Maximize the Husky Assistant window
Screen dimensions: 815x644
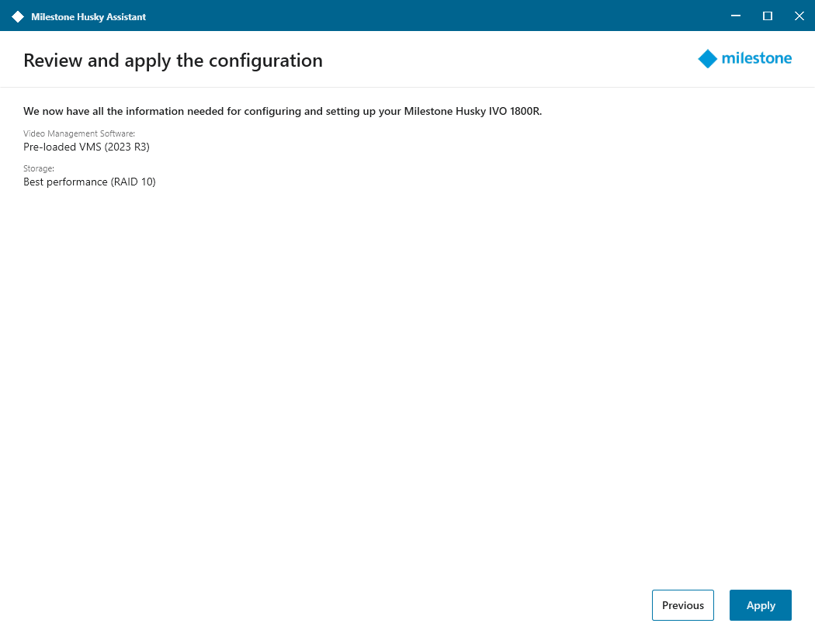tap(767, 16)
